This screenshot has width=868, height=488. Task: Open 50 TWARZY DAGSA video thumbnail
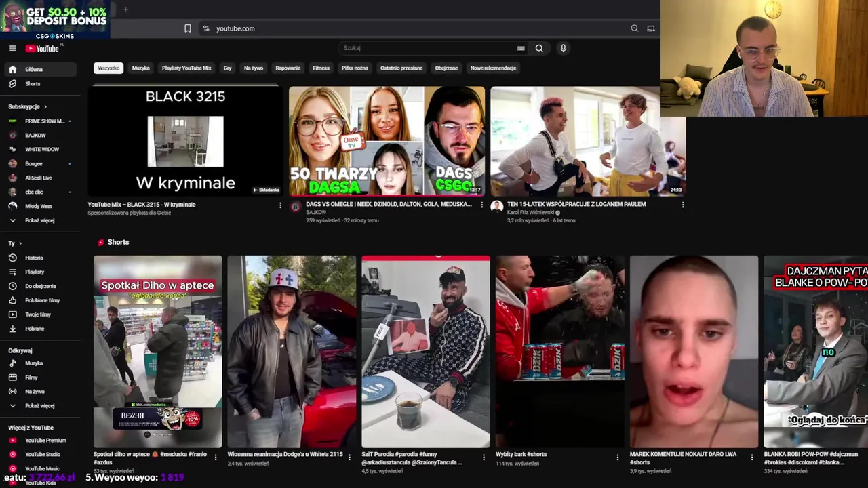coord(387,141)
